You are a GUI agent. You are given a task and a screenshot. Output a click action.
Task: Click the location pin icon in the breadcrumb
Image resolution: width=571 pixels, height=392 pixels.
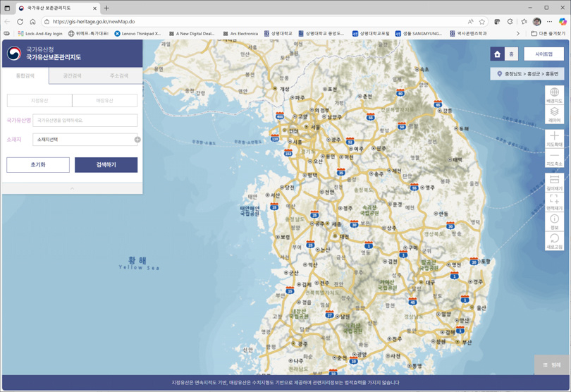pos(500,73)
